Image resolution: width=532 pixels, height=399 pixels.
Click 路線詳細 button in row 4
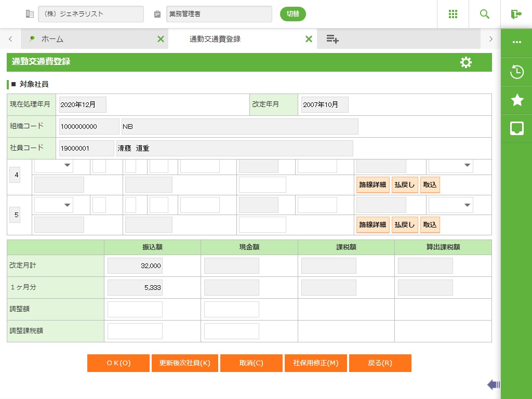(373, 185)
